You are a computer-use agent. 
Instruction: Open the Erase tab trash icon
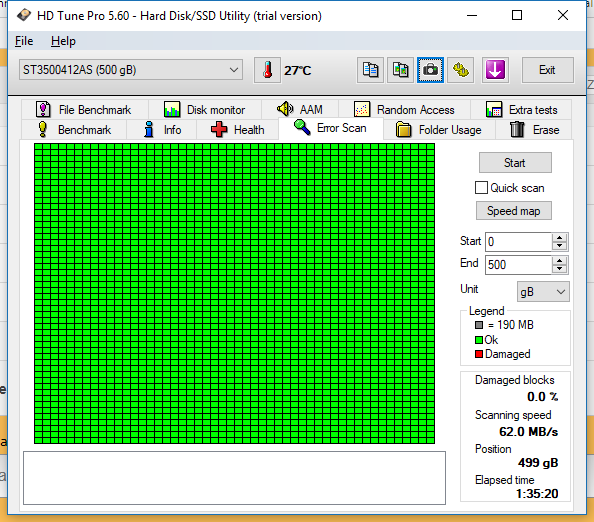(517, 130)
